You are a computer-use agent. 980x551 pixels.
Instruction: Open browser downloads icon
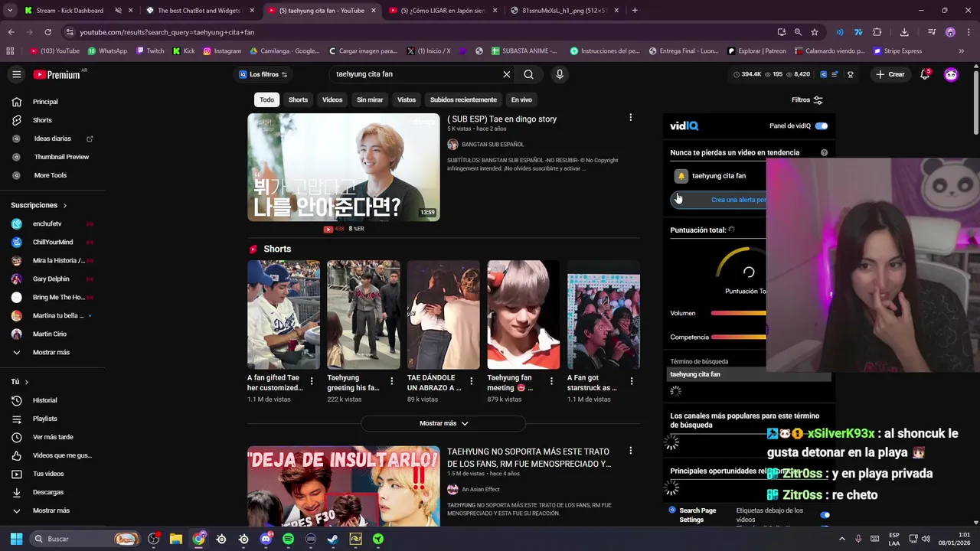(904, 32)
